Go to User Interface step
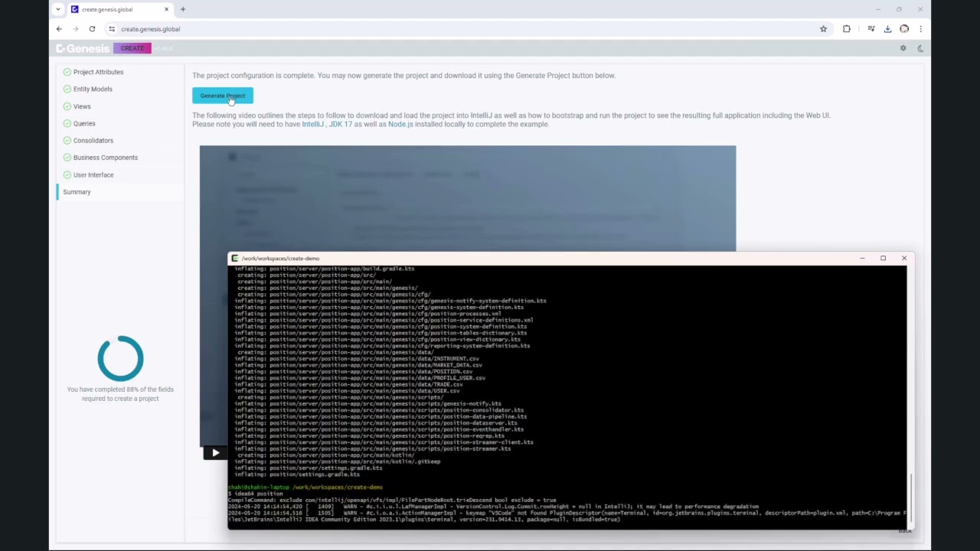Image resolution: width=980 pixels, height=551 pixels. 93,174
